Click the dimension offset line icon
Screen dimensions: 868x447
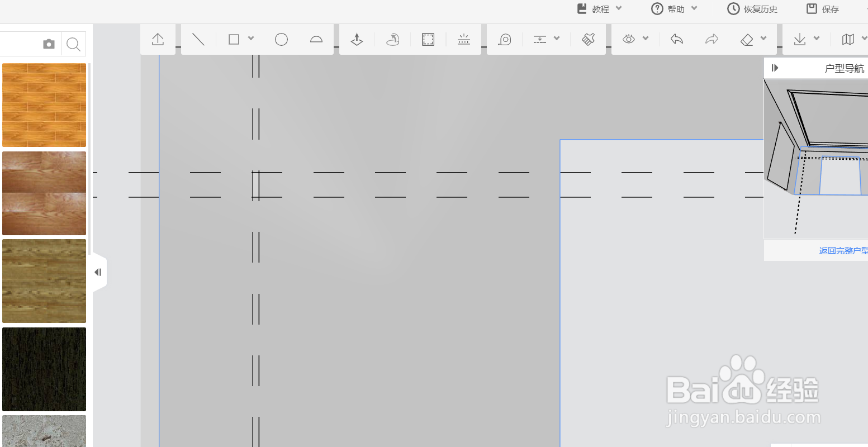click(539, 39)
